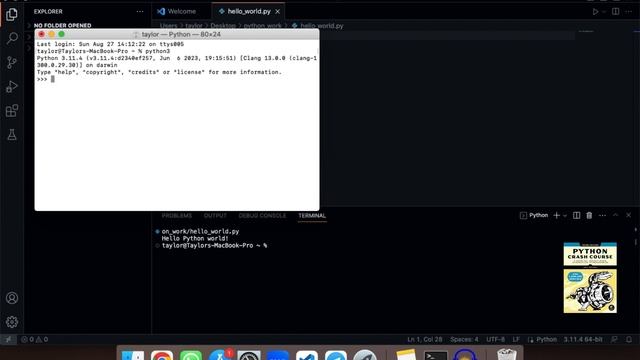640x360 pixels.
Task: Open the PROBLEMS panel tab
Action: 177,216
